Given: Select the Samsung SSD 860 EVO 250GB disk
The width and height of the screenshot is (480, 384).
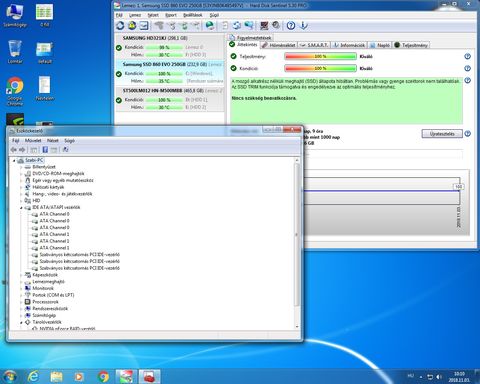Looking at the screenshot, I should click(170, 72).
